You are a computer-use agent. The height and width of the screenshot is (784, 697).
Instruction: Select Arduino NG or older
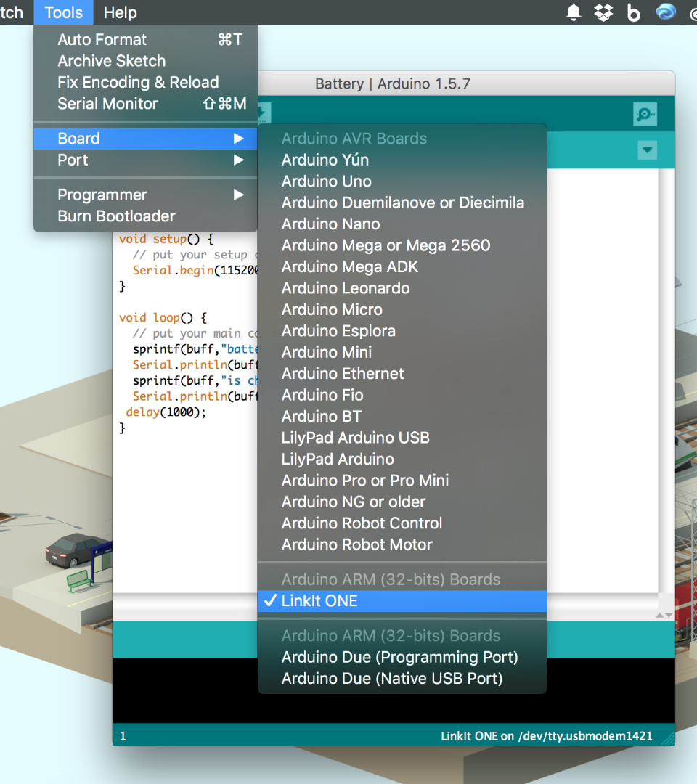(402, 502)
